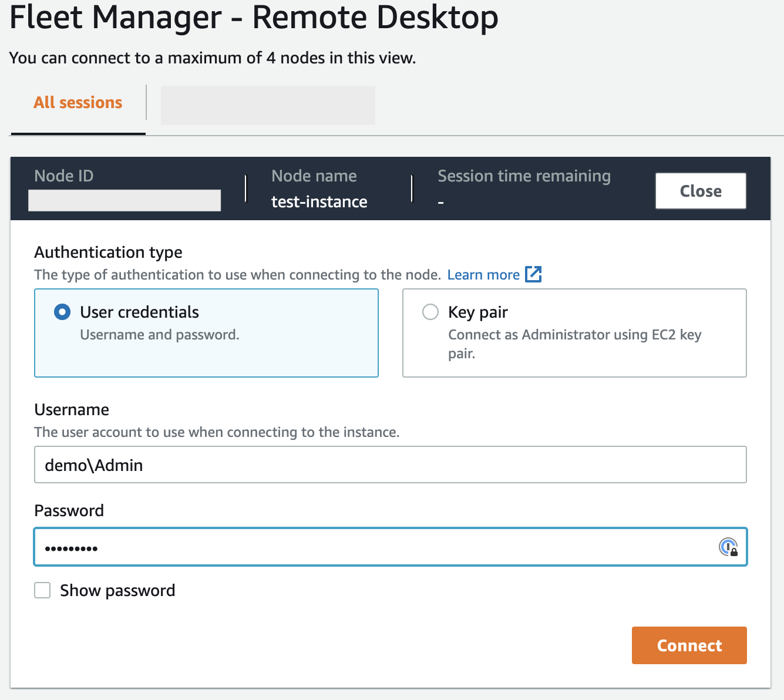Select the User credentials radio button

coord(62,312)
